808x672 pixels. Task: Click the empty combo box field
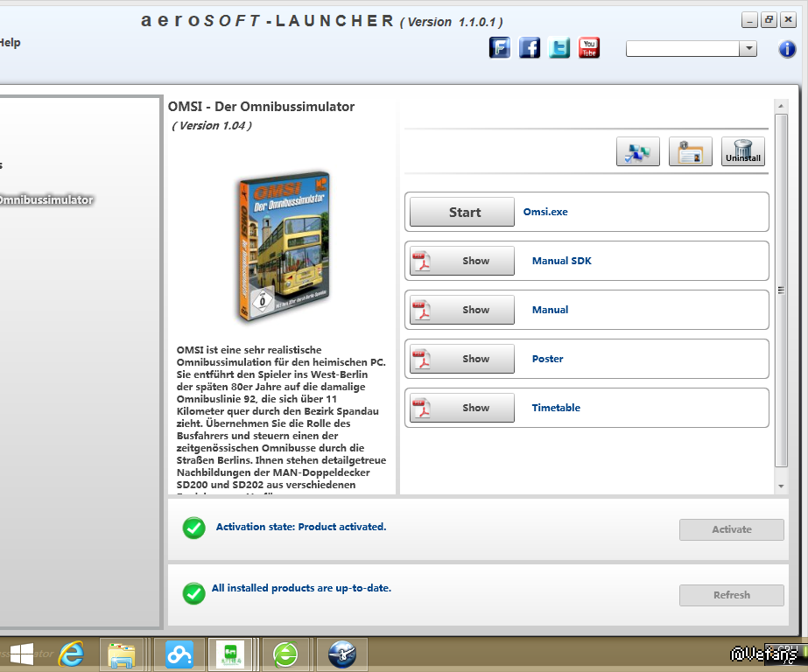point(683,49)
